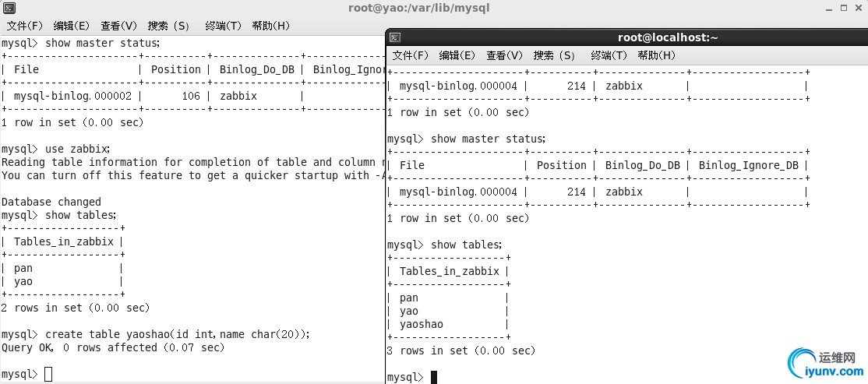Image resolution: width=868 pixels, height=384 pixels.
Task: Click Position value 106 in root@yao window
Action: click(191, 96)
